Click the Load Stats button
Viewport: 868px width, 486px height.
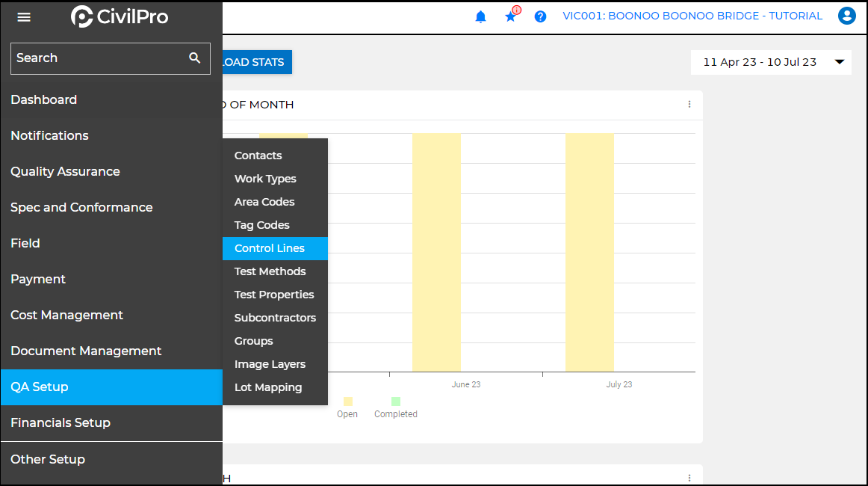coord(257,62)
